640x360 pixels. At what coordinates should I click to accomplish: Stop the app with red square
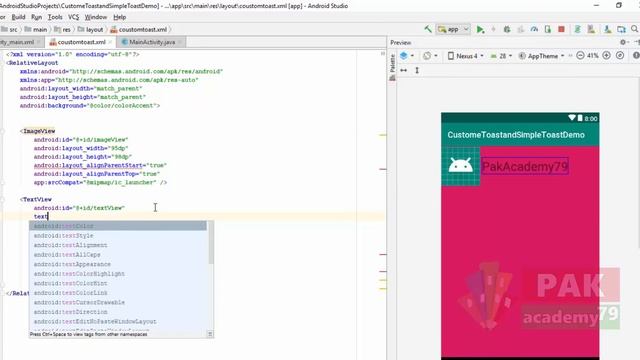pos(562,29)
